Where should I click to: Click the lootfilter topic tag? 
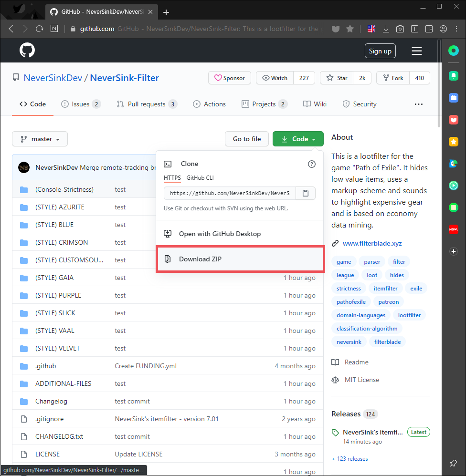pyautogui.click(x=409, y=315)
